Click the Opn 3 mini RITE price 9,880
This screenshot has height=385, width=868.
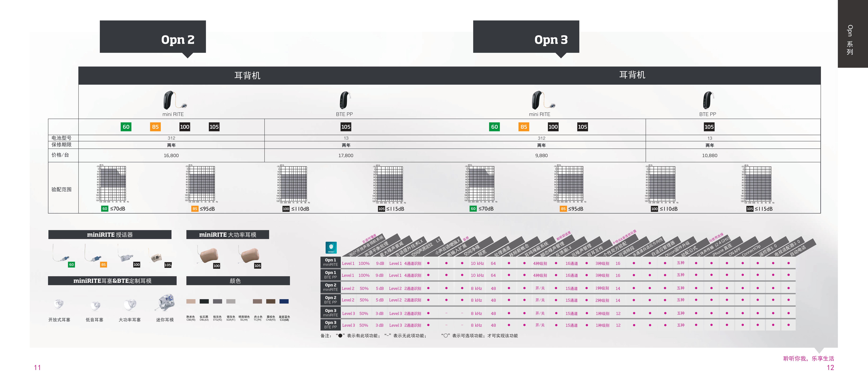pyautogui.click(x=541, y=156)
